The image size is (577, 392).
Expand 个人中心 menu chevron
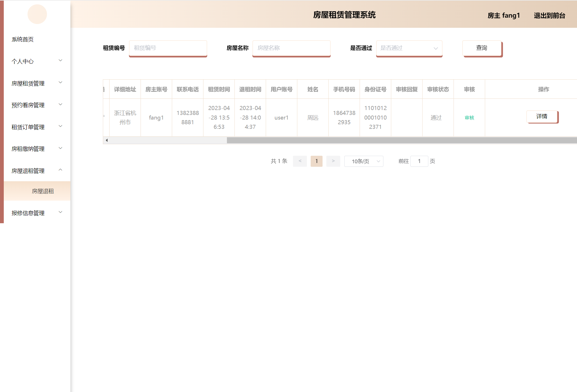[x=60, y=61]
